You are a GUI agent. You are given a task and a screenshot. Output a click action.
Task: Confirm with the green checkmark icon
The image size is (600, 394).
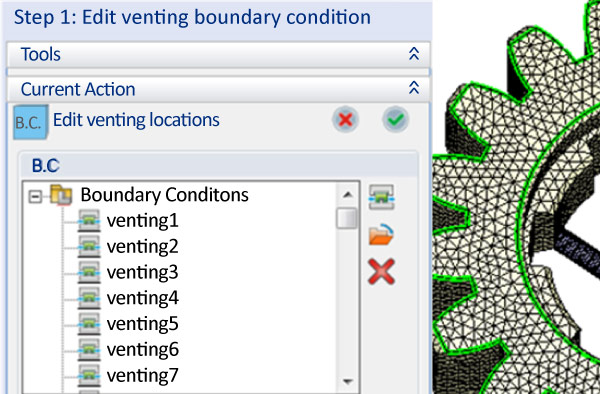(395, 119)
